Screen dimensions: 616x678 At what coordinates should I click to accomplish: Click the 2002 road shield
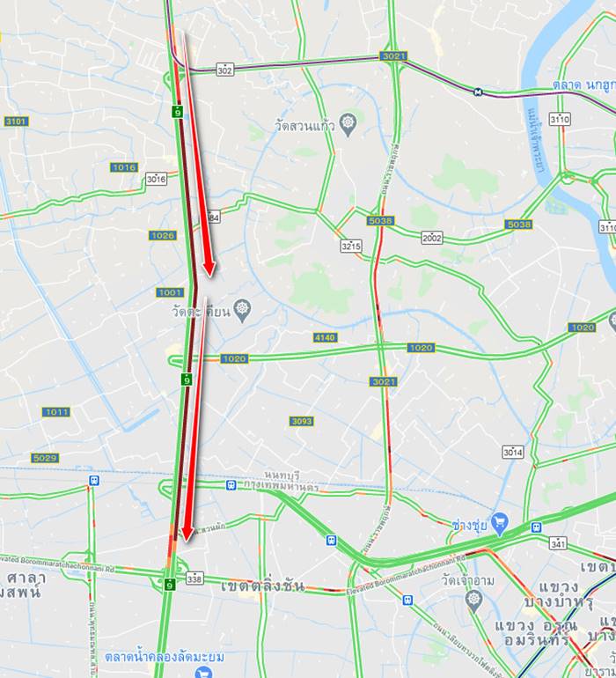pyautogui.click(x=432, y=238)
